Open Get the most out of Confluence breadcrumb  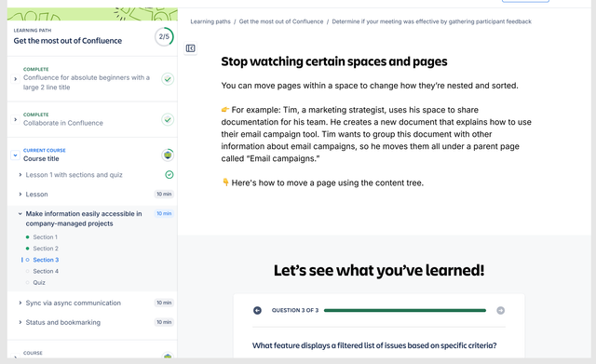pyautogui.click(x=281, y=21)
